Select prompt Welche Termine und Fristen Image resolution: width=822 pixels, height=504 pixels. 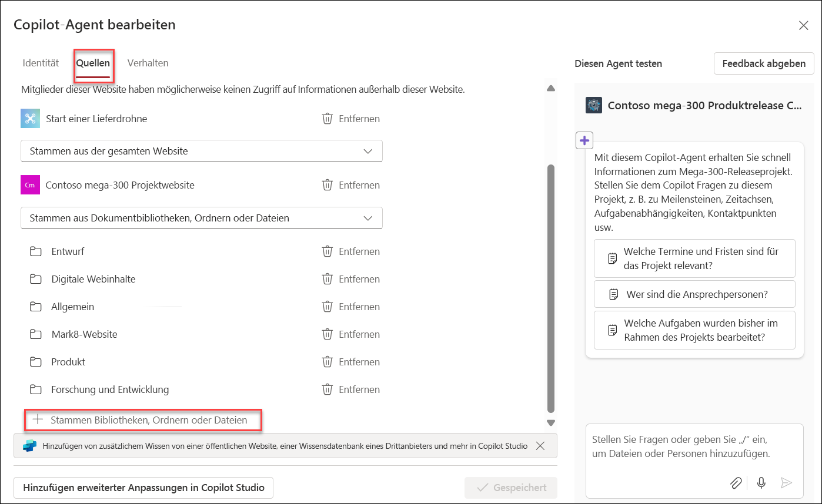[x=694, y=258]
